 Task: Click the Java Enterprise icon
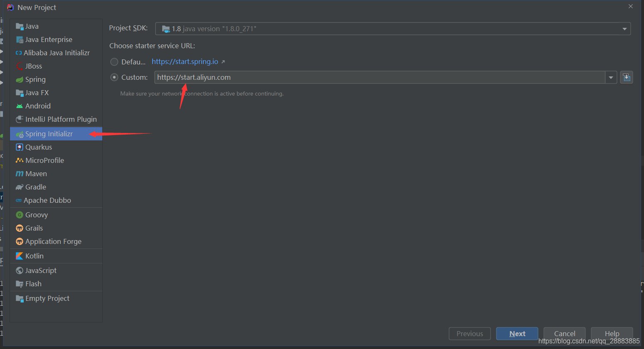click(x=20, y=40)
